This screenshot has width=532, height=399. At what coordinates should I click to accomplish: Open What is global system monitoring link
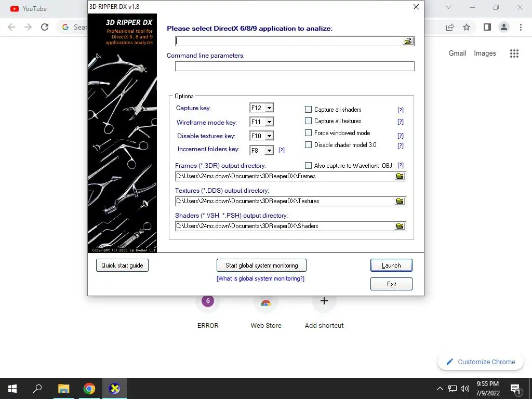(261, 278)
